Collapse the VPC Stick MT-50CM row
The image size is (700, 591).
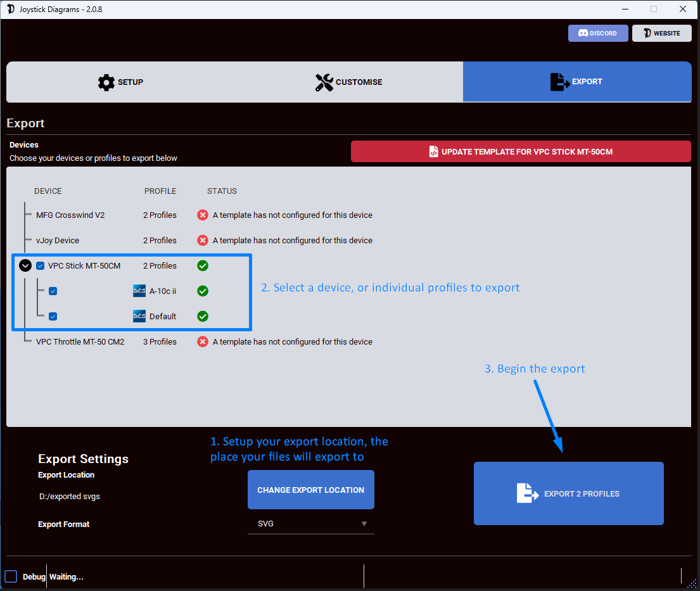tap(25, 265)
